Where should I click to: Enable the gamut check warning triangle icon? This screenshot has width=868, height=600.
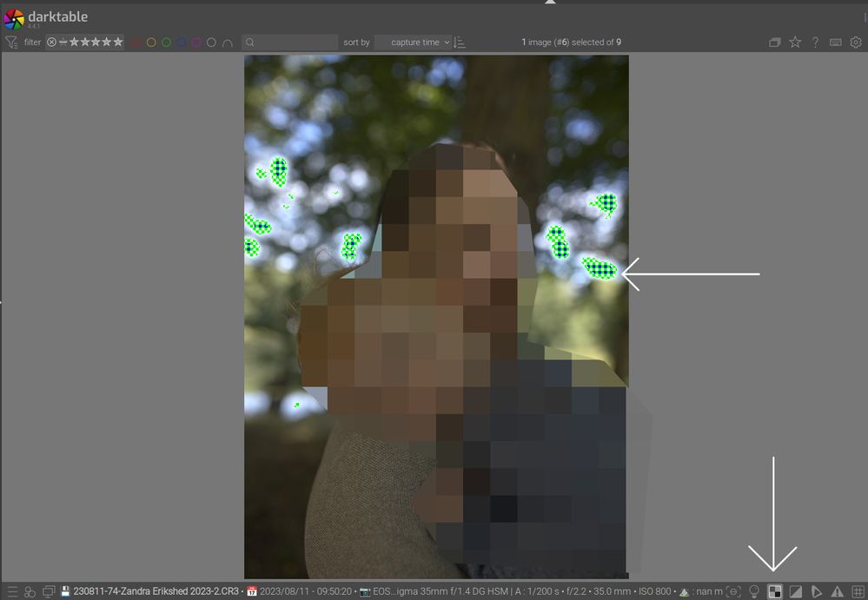pyautogui.click(x=838, y=590)
